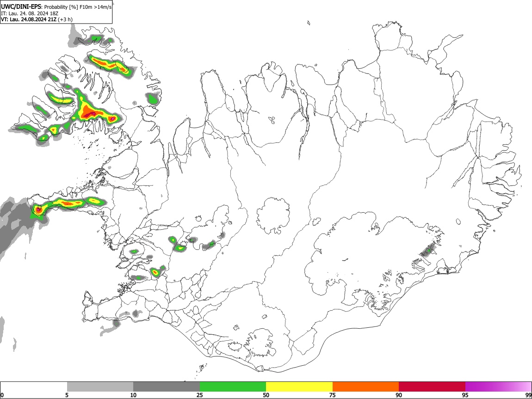Click the 'VT: Lau. 24.08.2024 21Z' line

29,19
